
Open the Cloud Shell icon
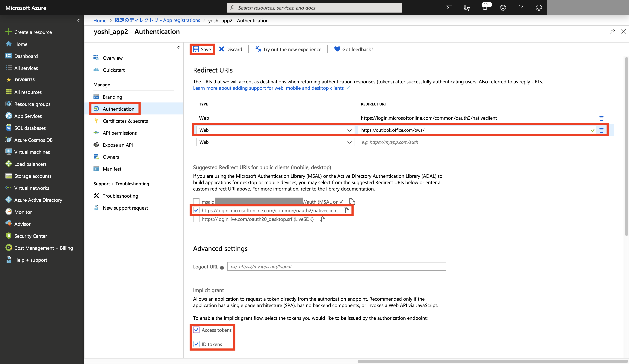click(449, 8)
